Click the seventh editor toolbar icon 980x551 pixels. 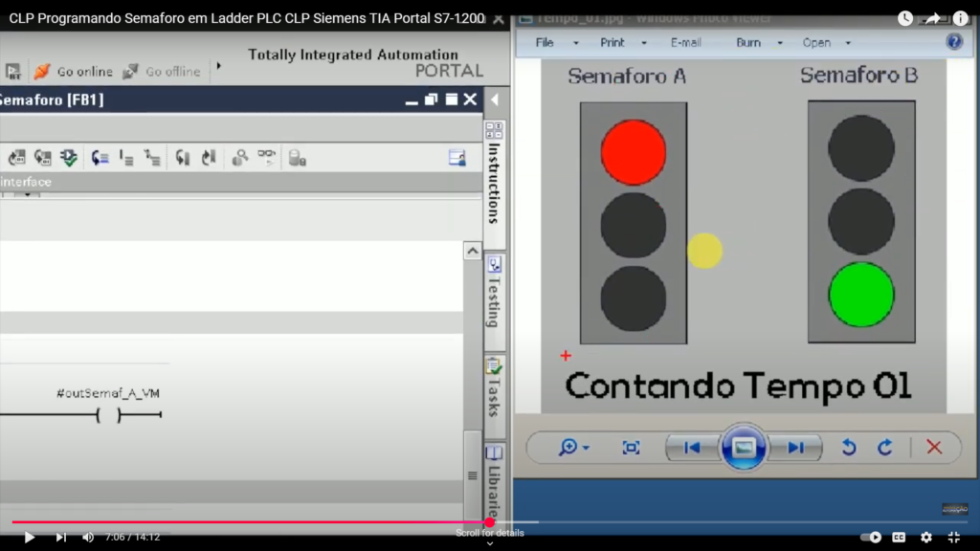(x=182, y=158)
